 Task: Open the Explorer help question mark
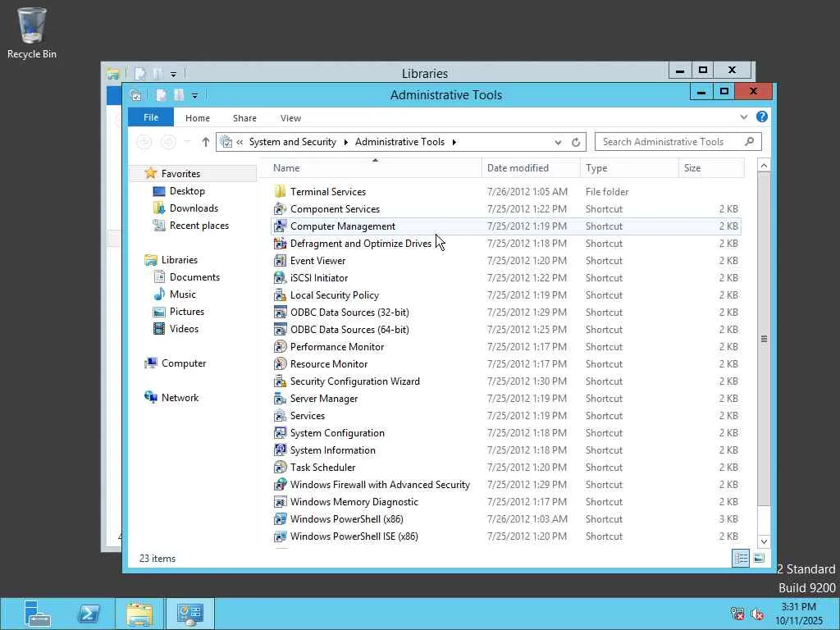coord(762,116)
